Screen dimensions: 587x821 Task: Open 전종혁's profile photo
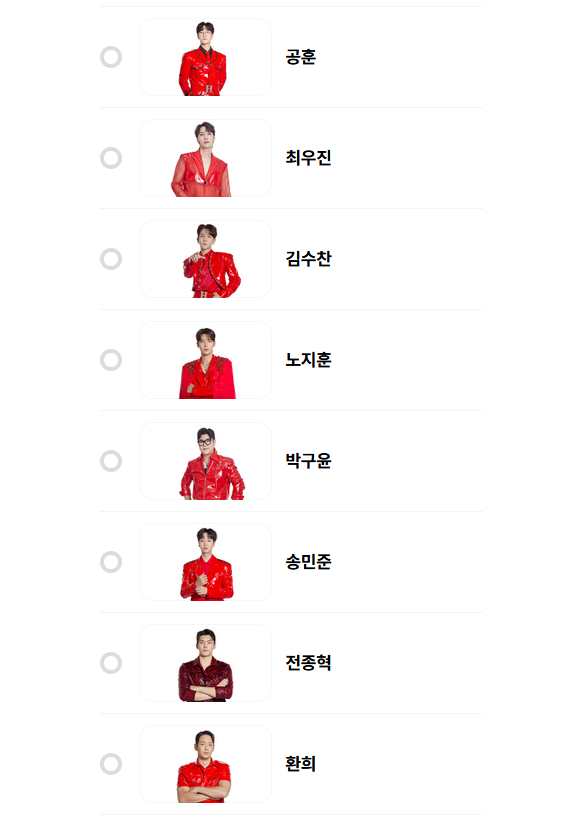click(x=205, y=663)
